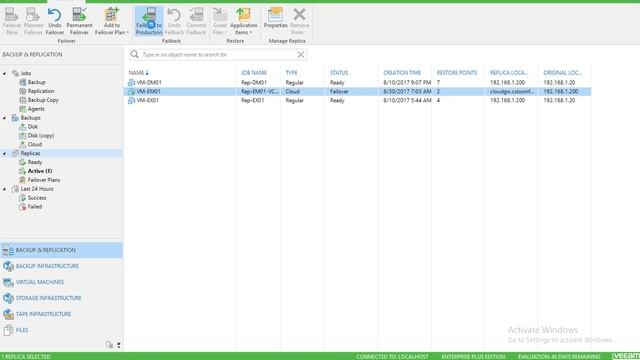Viewport: 640px width, 360px height.
Task: Select Failover Plans under Replicas
Action: [x=44, y=180]
